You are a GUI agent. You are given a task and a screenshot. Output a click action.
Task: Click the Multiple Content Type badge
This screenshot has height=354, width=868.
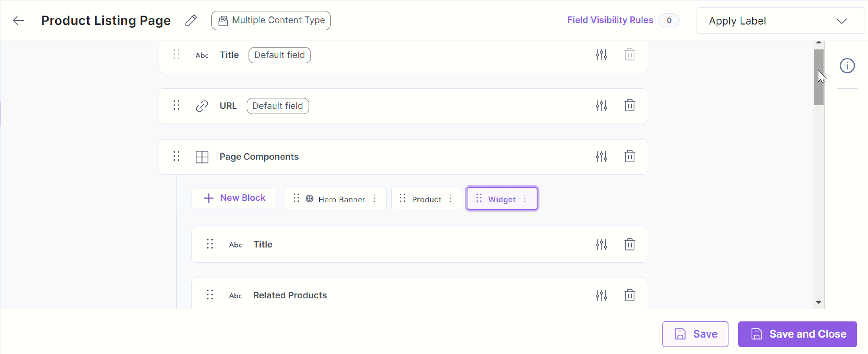271,21
